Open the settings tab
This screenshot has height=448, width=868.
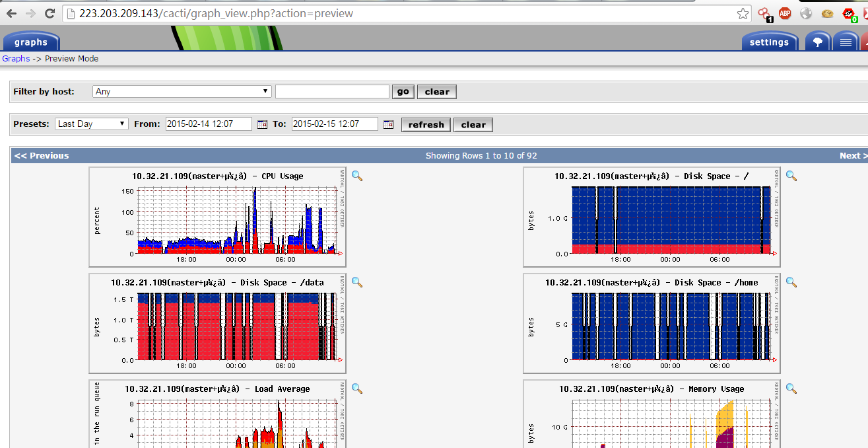click(x=769, y=42)
